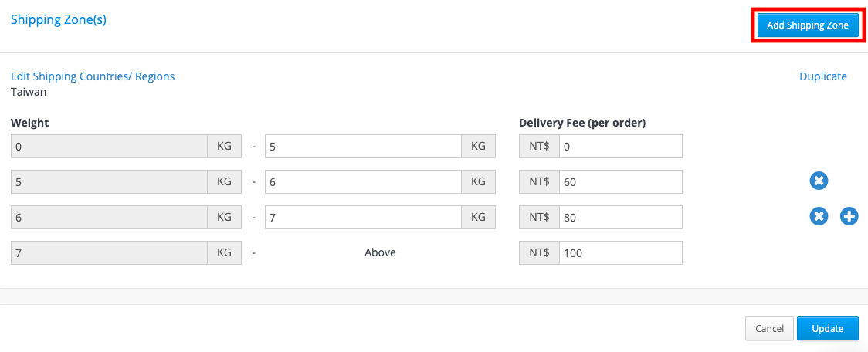The height and width of the screenshot is (352, 868).
Task: Edit the delivery fee field showing 0
Action: point(621,146)
